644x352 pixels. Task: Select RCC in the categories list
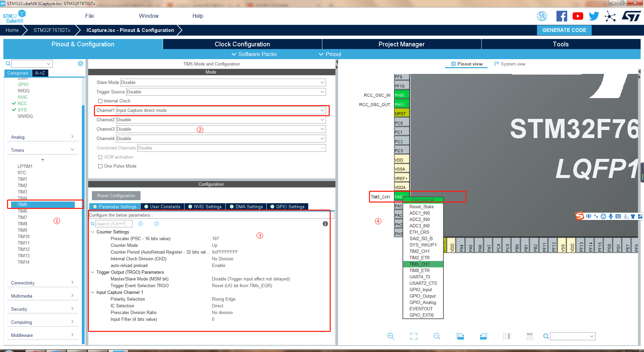22,103
